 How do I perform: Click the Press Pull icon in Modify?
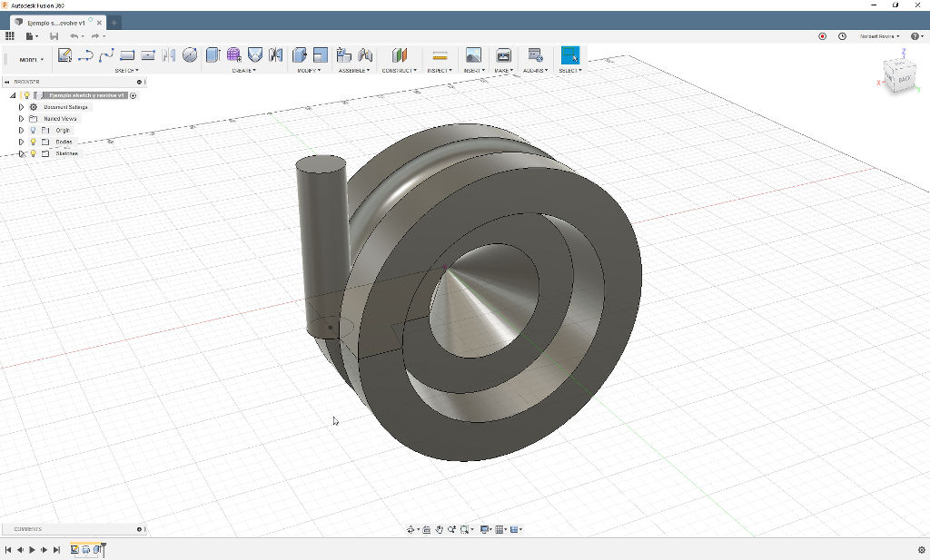pos(300,55)
